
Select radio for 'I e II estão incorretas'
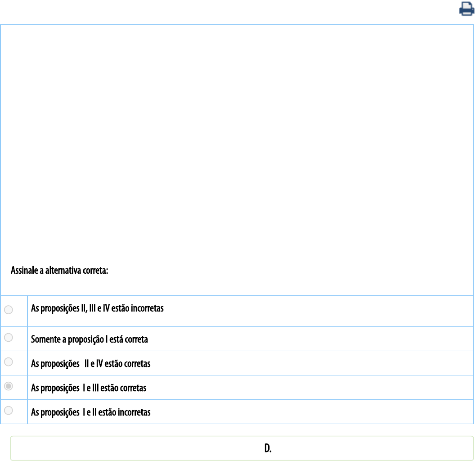(8, 410)
